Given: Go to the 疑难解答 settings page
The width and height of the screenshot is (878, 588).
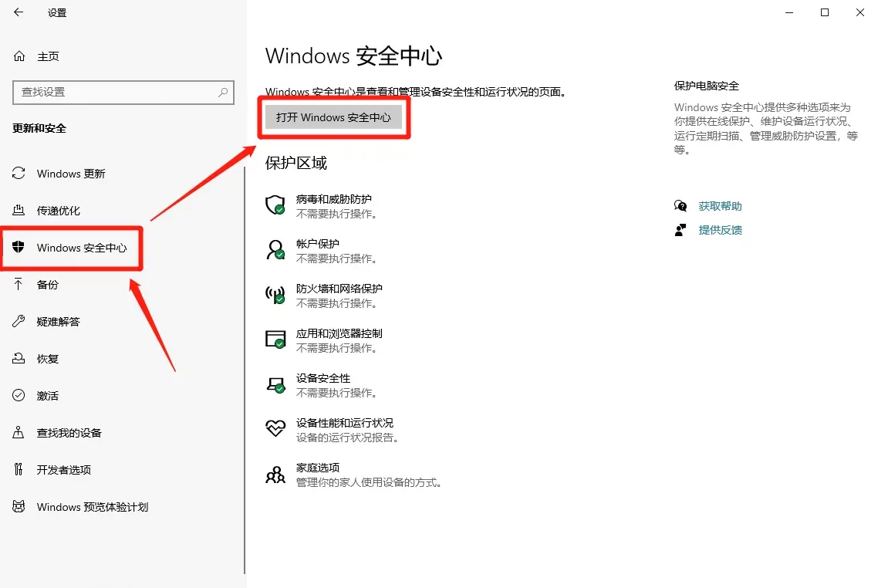Looking at the screenshot, I should 58,322.
